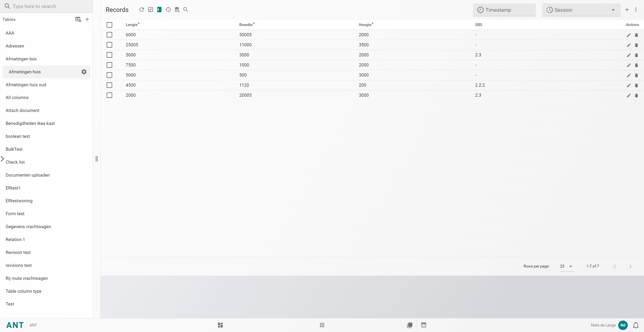Click the calendar icon in bottom bar
The height and width of the screenshot is (332, 644).
tap(423, 325)
